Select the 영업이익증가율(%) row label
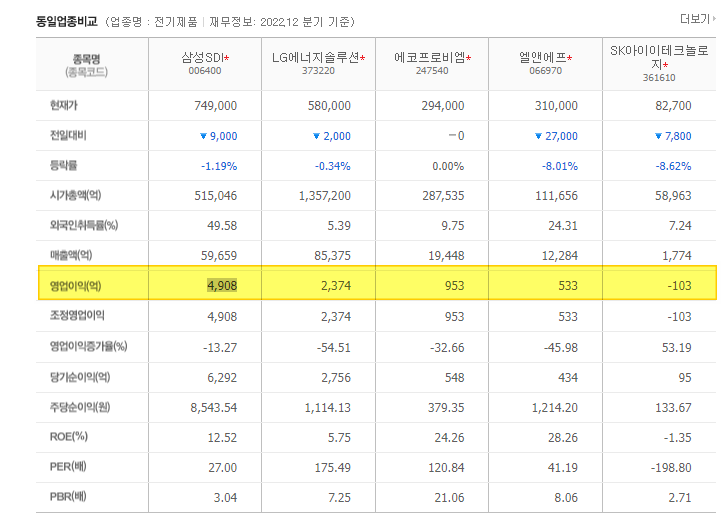This screenshot has width=728, height=519. pos(88,346)
